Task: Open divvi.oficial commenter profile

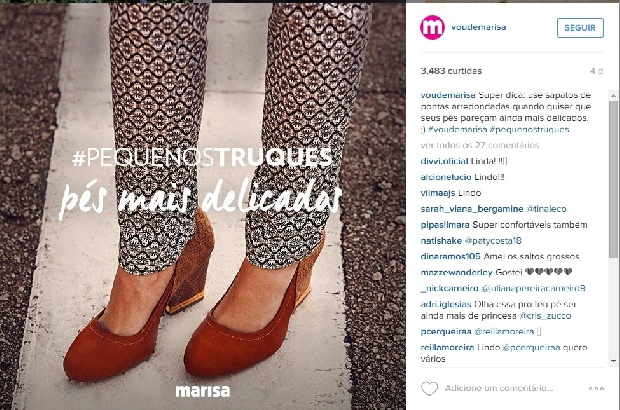Action: (444, 161)
